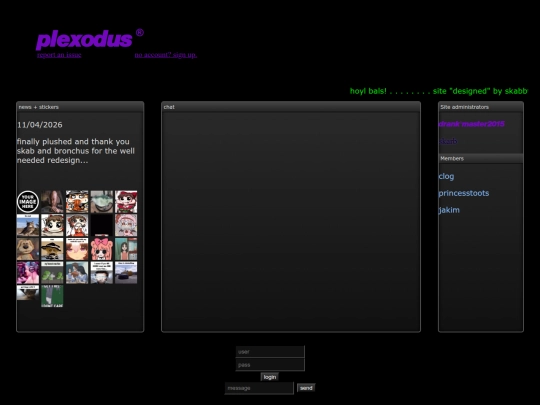This screenshot has height=405, width=540.
Task: Select the tan talking dog sticker
Action: pos(28,249)
